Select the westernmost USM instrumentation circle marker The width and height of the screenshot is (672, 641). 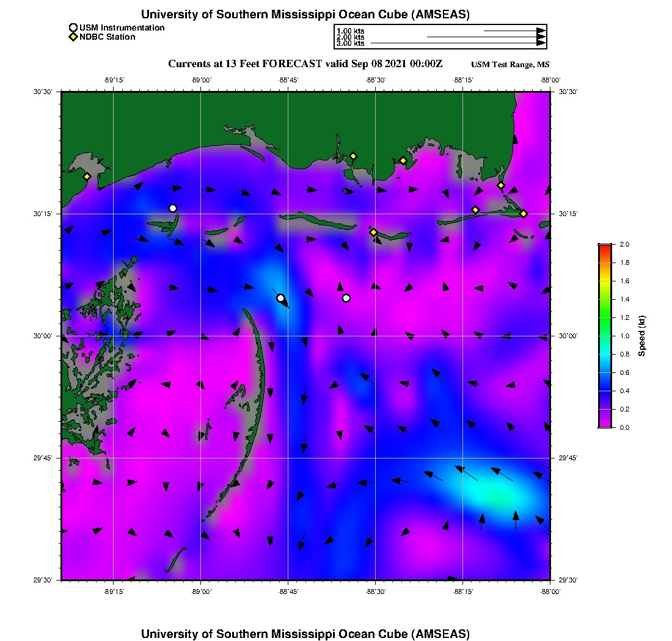pos(173,208)
